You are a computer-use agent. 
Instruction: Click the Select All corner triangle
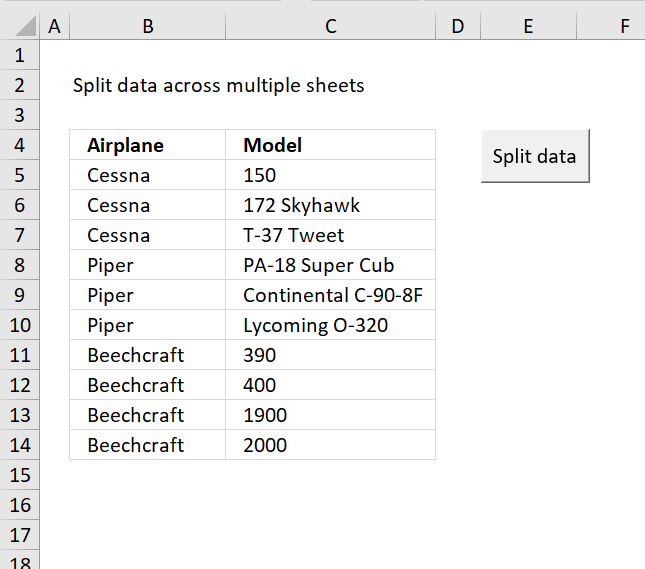[26, 26]
